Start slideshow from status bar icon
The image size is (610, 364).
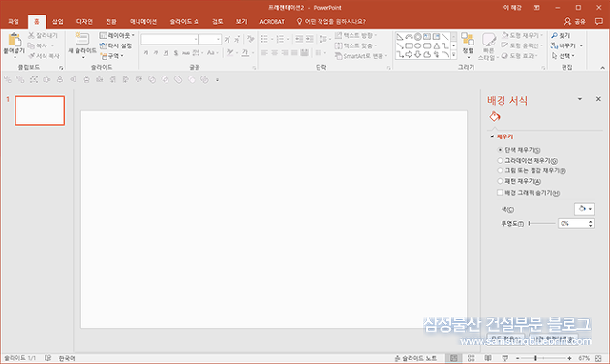point(505,358)
